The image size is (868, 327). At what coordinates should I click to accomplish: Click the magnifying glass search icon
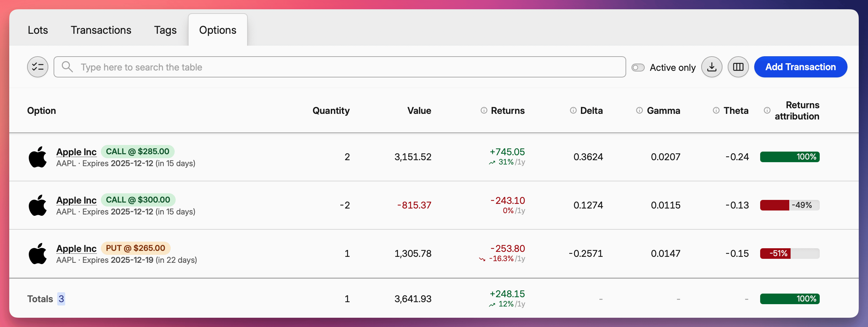click(67, 67)
